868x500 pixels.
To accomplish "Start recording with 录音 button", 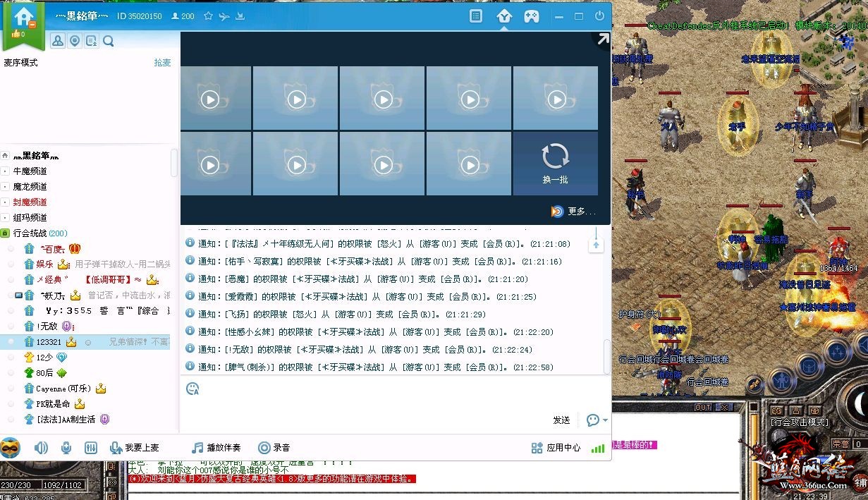I will [274, 448].
